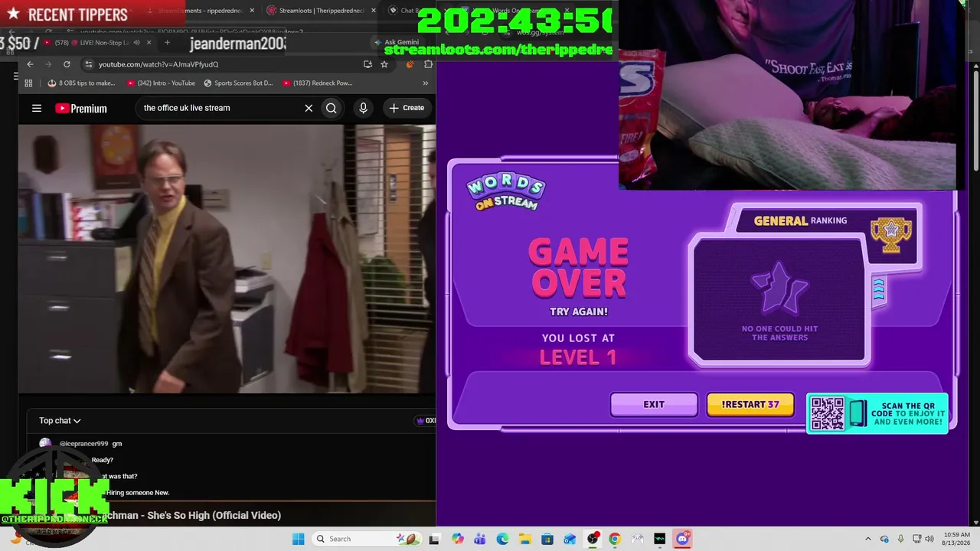Click Ask Gemini in the browser

click(x=397, y=43)
